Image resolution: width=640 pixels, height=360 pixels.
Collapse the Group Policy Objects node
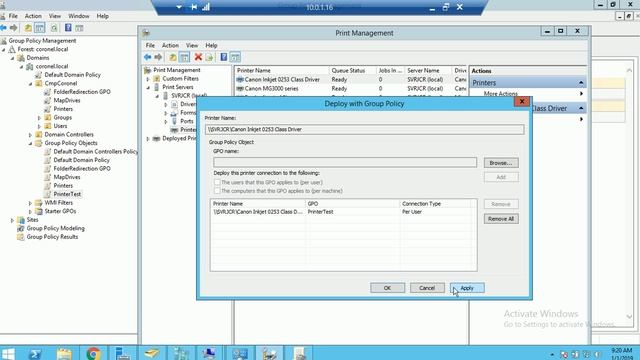click(31, 143)
